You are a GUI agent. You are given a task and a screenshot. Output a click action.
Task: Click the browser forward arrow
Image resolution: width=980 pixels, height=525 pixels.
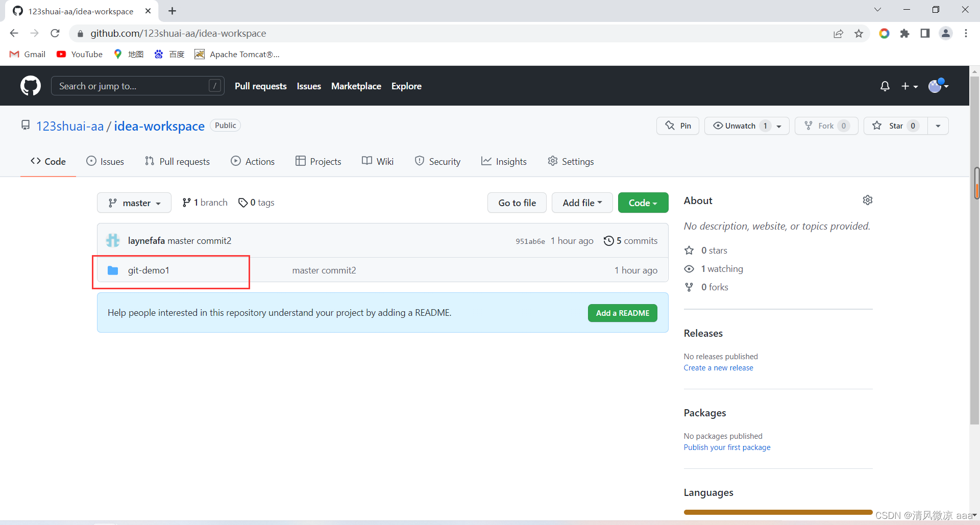click(x=34, y=33)
